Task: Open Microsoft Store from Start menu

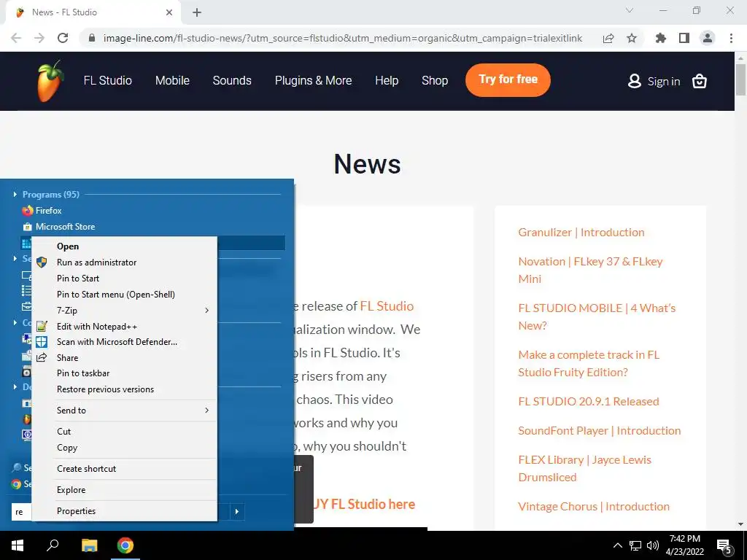Action: pyautogui.click(x=59, y=227)
